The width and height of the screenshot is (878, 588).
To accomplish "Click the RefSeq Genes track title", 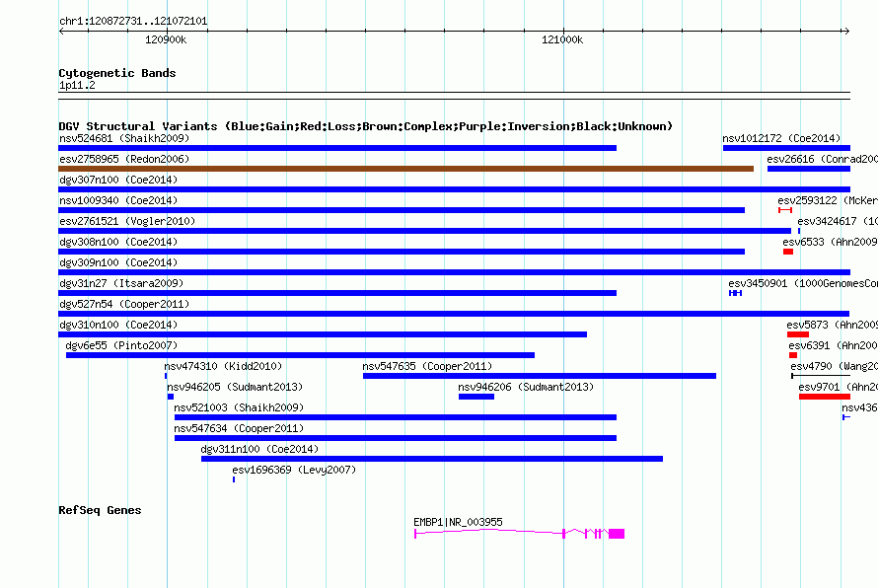I will 100,510.
